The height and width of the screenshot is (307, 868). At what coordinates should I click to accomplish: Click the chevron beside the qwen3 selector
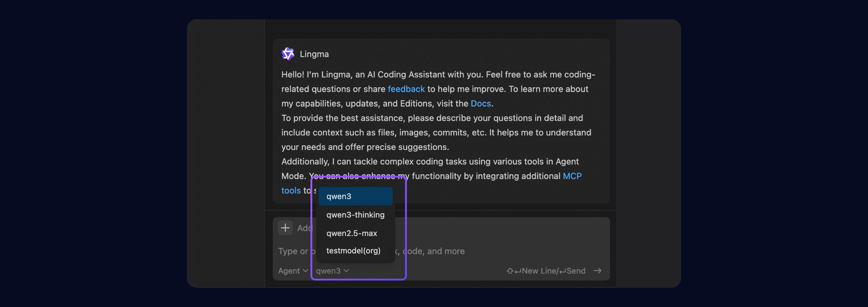tap(346, 271)
